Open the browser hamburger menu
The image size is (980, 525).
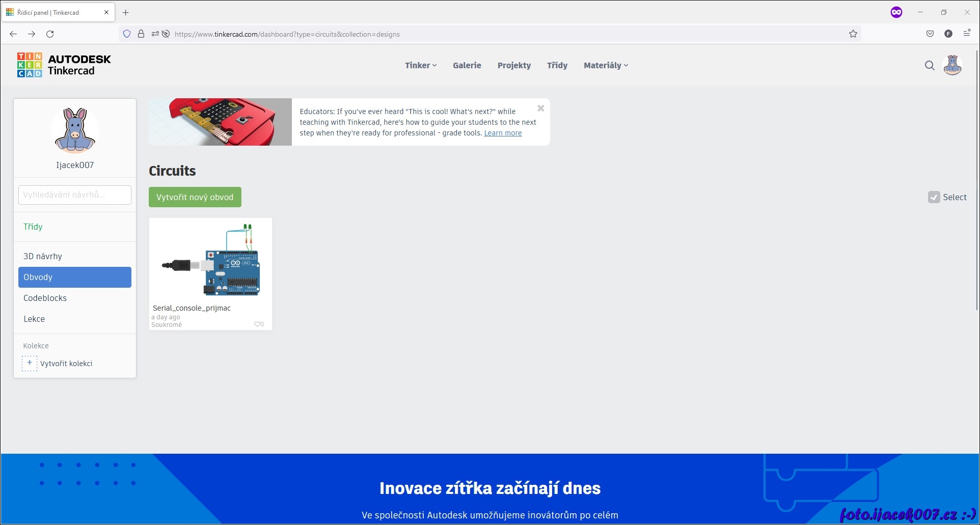[967, 34]
